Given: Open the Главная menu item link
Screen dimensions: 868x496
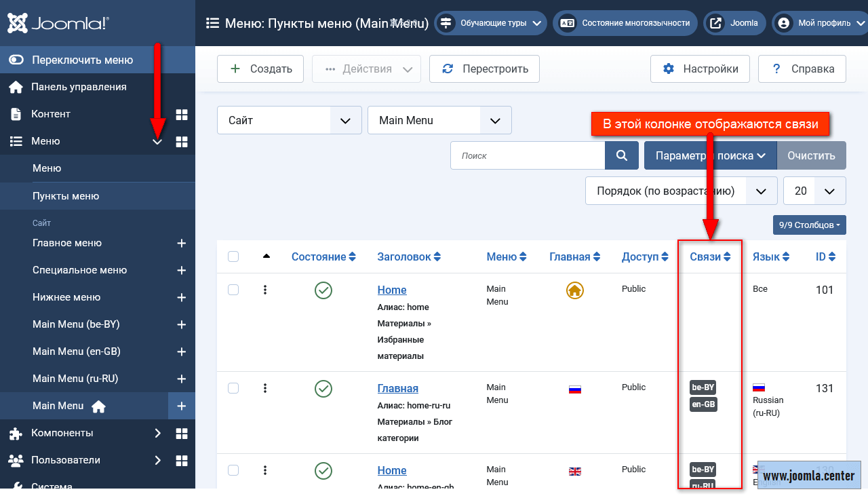Looking at the screenshot, I should click(x=397, y=388).
